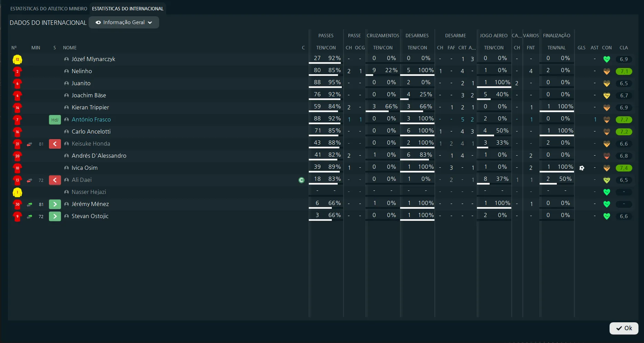Click the HdJ badge beside António Frasco
Viewport: 644px width, 343px height.
tap(55, 120)
